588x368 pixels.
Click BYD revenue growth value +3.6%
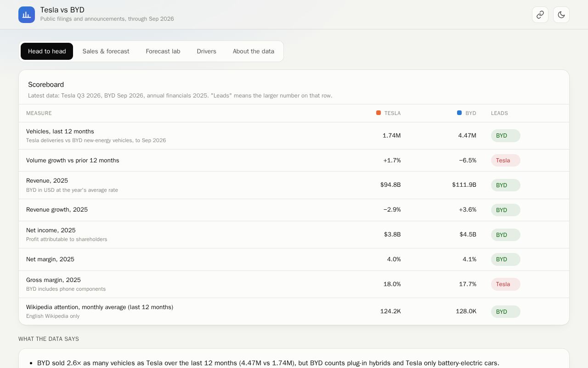click(x=468, y=210)
